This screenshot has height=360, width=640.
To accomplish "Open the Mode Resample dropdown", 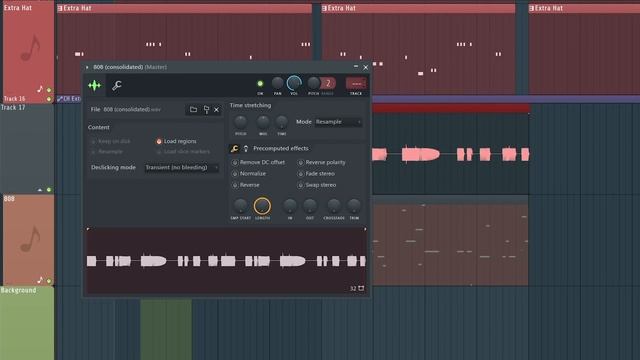I will point(338,122).
